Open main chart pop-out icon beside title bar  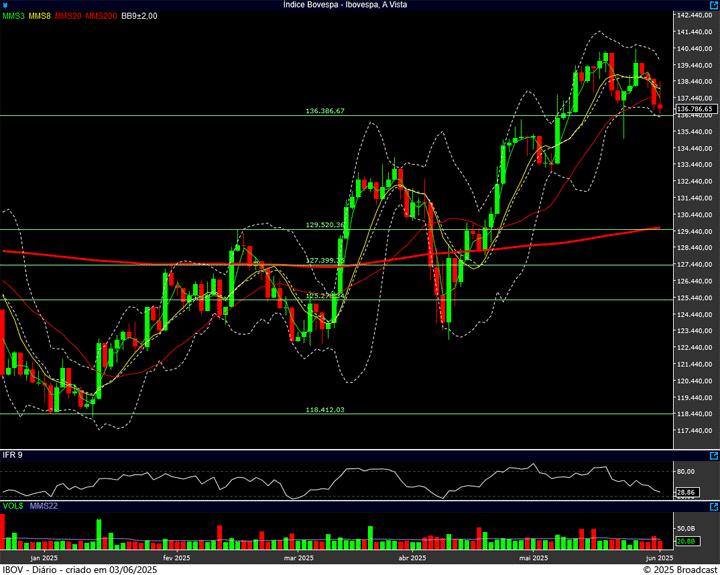pos(714,5)
